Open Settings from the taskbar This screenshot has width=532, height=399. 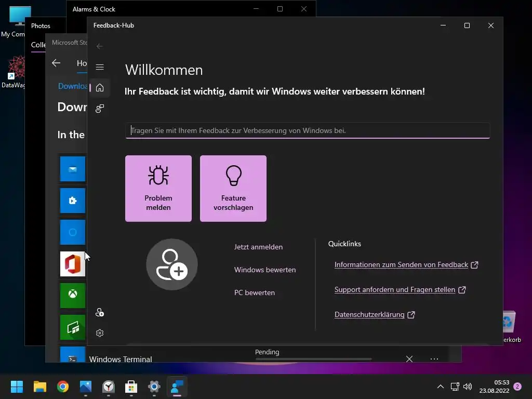click(154, 387)
